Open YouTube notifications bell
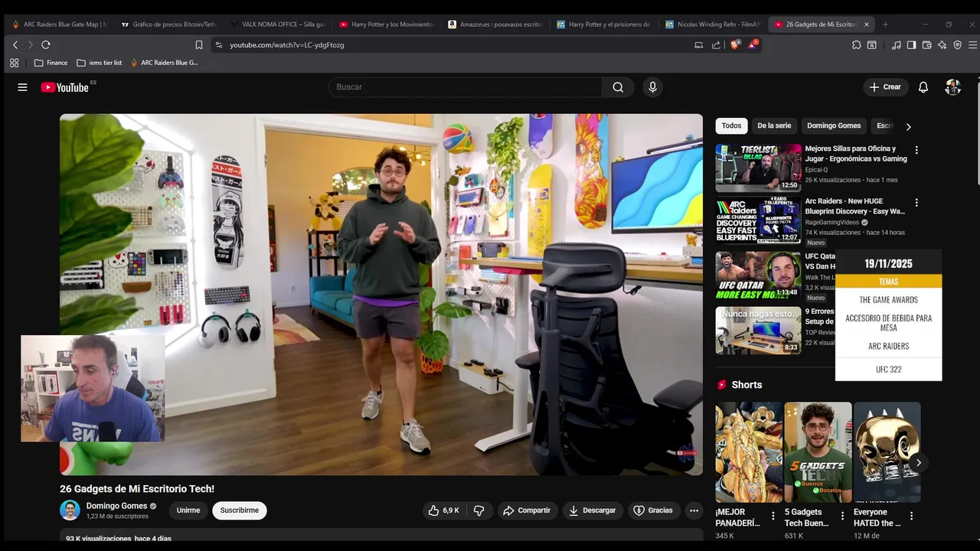 click(x=923, y=87)
